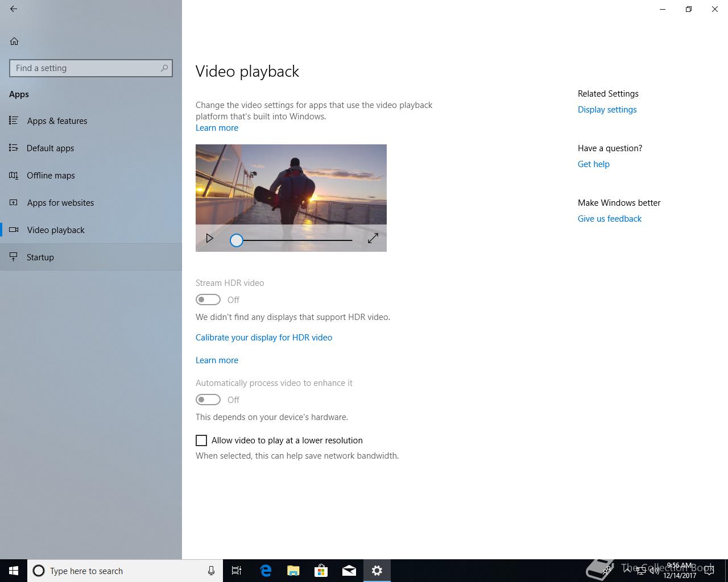Restore down the Settings window
Screen dimensions: 728x582
(x=689, y=9)
